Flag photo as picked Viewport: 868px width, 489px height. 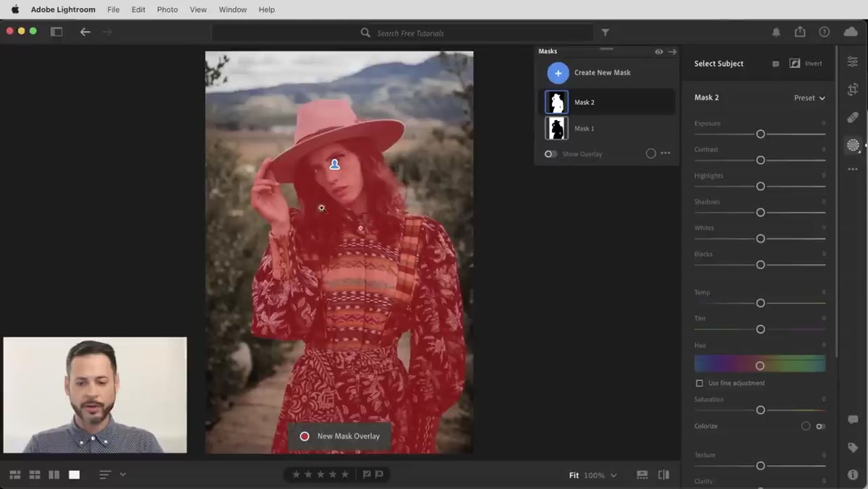coord(367,475)
